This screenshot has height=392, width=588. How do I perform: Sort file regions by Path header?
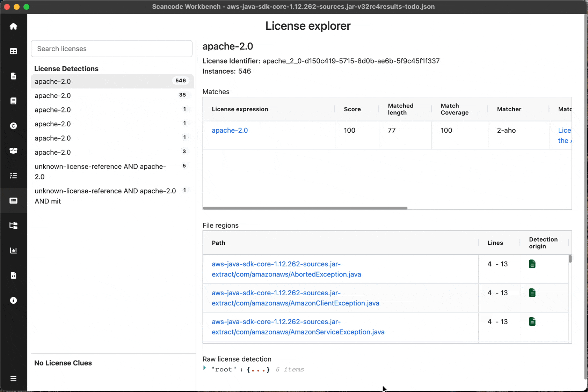(218, 243)
